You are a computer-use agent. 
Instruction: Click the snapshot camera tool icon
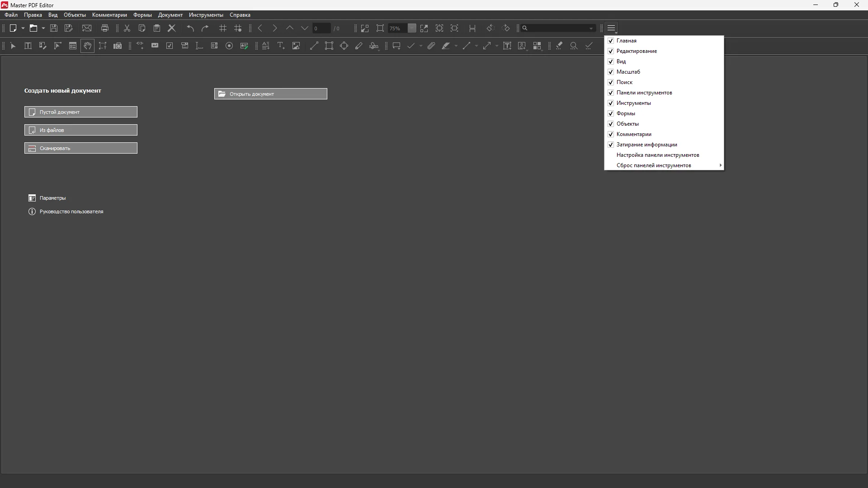click(118, 46)
